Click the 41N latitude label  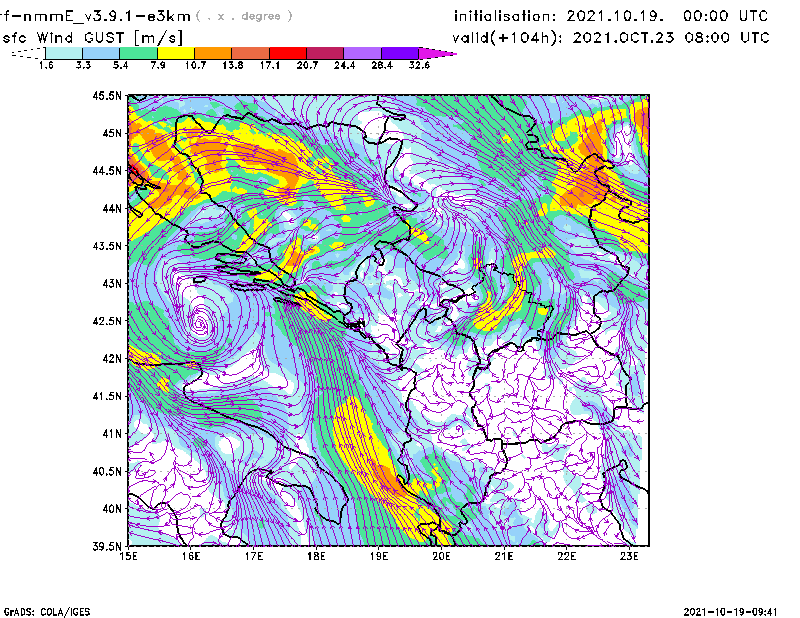coord(112,434)
